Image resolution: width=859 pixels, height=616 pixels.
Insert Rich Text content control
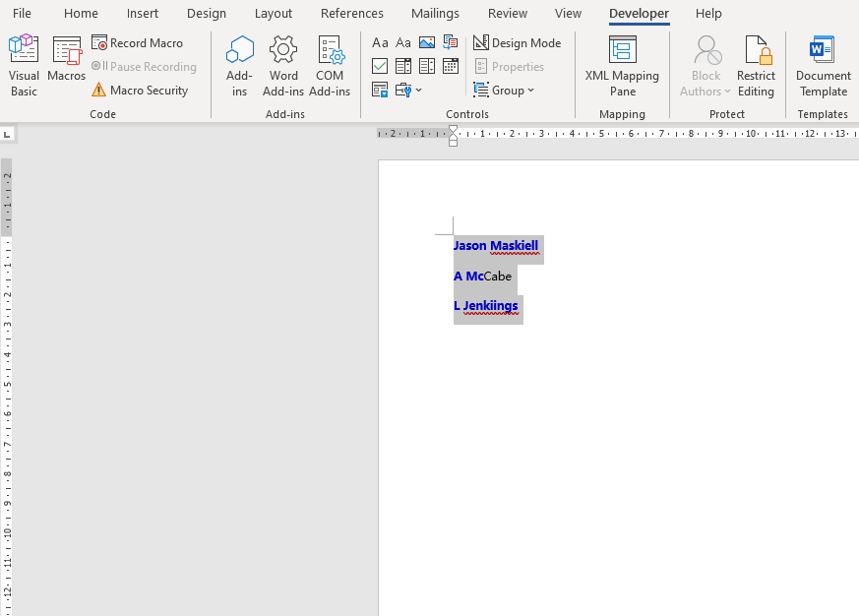tap(380, 42)
